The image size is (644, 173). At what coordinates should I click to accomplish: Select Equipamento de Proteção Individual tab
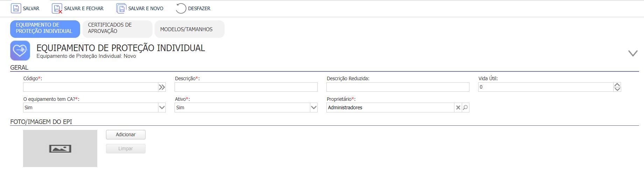tap(45, 28)
